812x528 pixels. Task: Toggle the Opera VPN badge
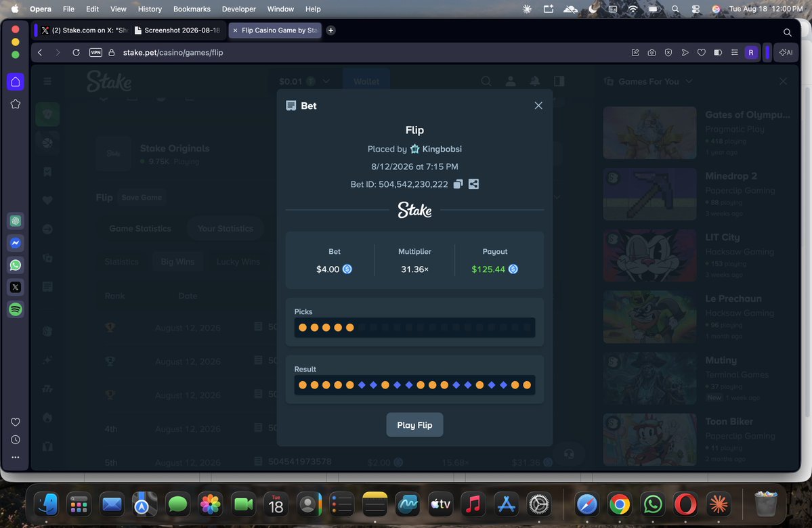95,52
